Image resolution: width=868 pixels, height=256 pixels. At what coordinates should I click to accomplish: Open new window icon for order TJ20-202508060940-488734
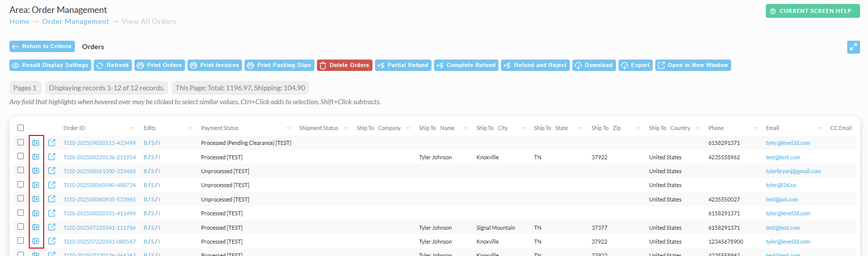pos(52,185)
